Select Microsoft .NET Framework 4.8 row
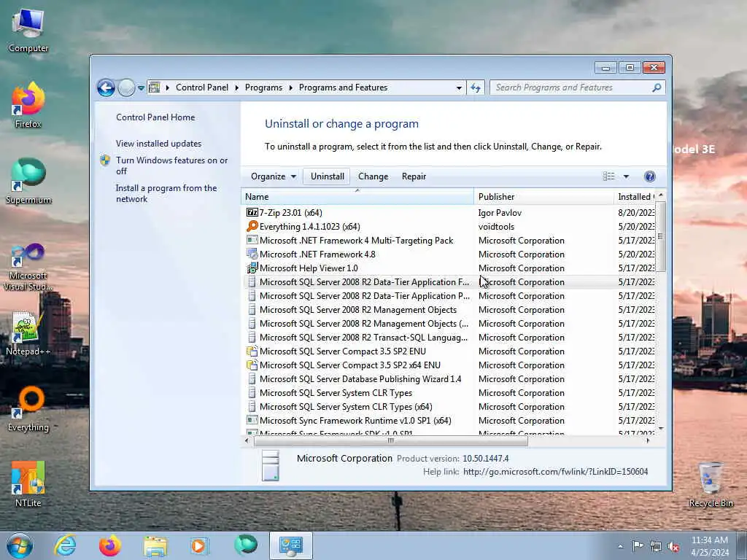Image resolution: width=747 pixels, height=560 pixels. tap(449, 254)
